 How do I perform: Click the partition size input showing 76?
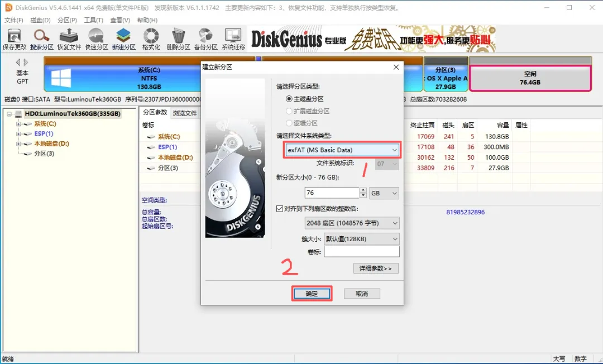pyautogui.click(x=332, y=193)
